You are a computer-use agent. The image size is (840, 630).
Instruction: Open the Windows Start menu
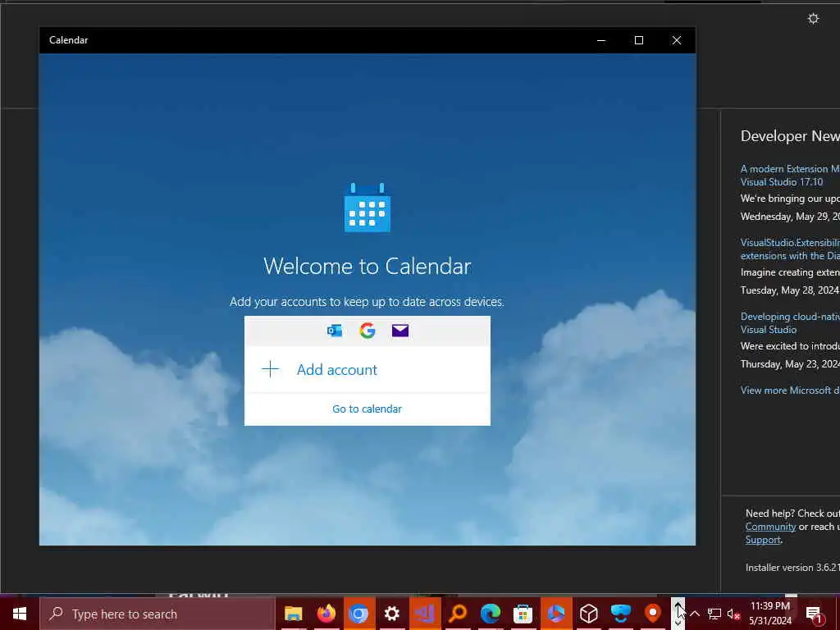tap(20, 614)
